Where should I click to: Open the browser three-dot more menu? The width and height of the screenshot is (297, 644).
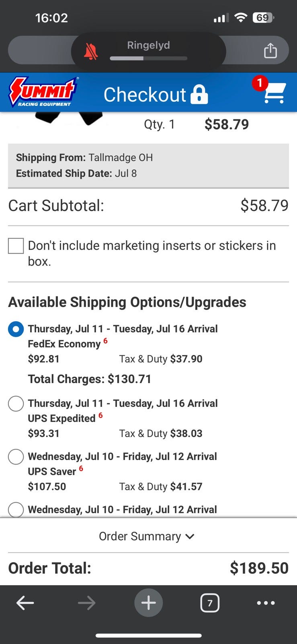point(266,603)
